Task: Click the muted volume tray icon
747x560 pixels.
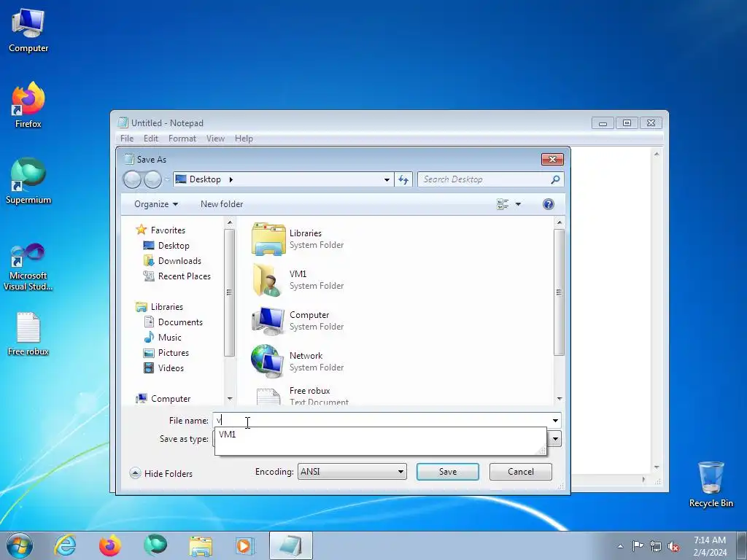Action: click(x=673, y=545)
